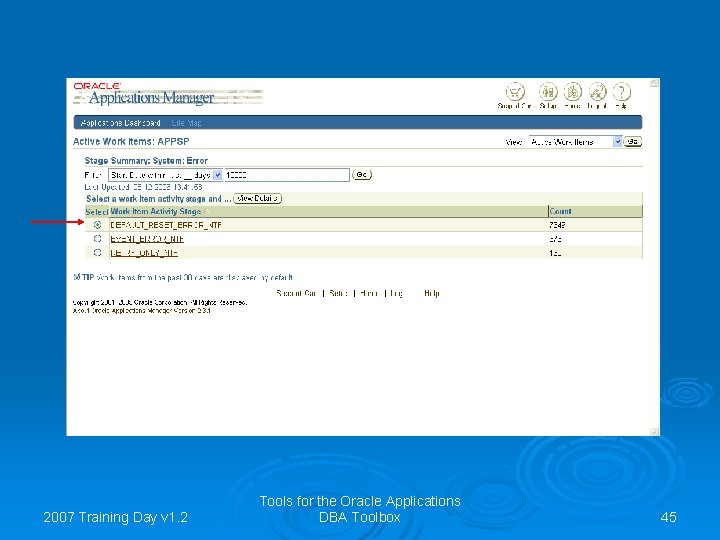Screen dimensions: 720x540
Task: Open the Support Cart icon in header
Action: pos(515,92)
